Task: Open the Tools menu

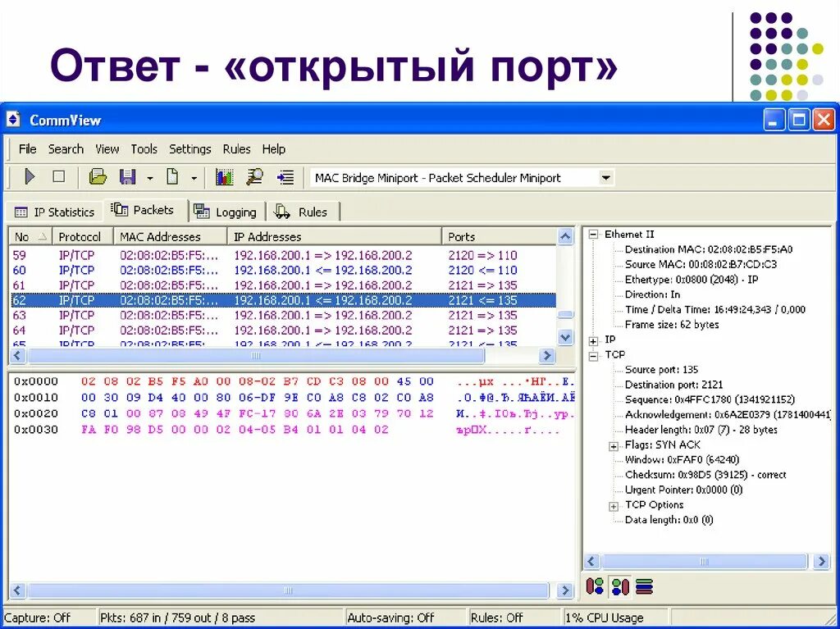Action: tap(144, 149)
